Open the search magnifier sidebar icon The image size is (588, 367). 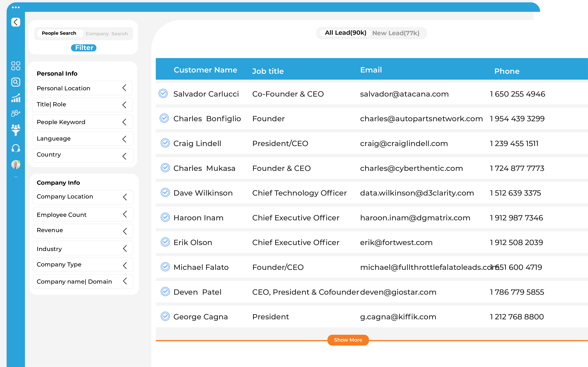[x=16, y=82]
